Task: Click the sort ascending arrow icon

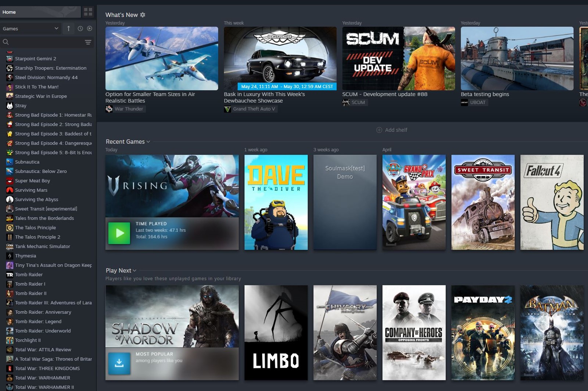Action: [68, 28]
